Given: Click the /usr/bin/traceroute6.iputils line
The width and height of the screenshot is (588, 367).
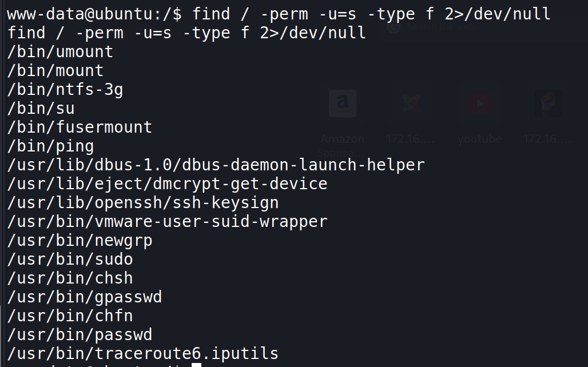Looking at the screenshot, I should click(143, 353).
